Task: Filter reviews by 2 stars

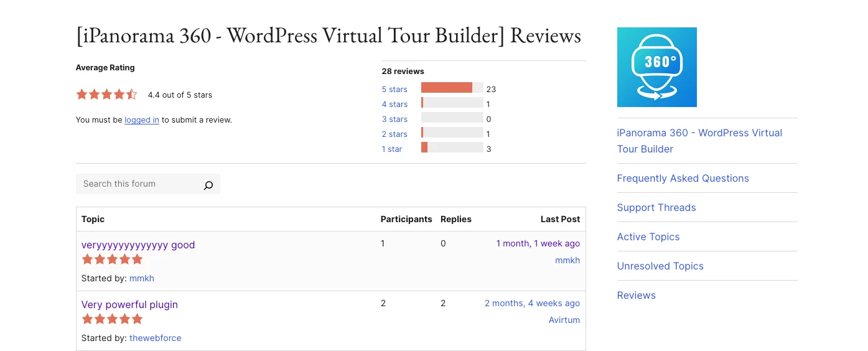Action: [394, 134]
